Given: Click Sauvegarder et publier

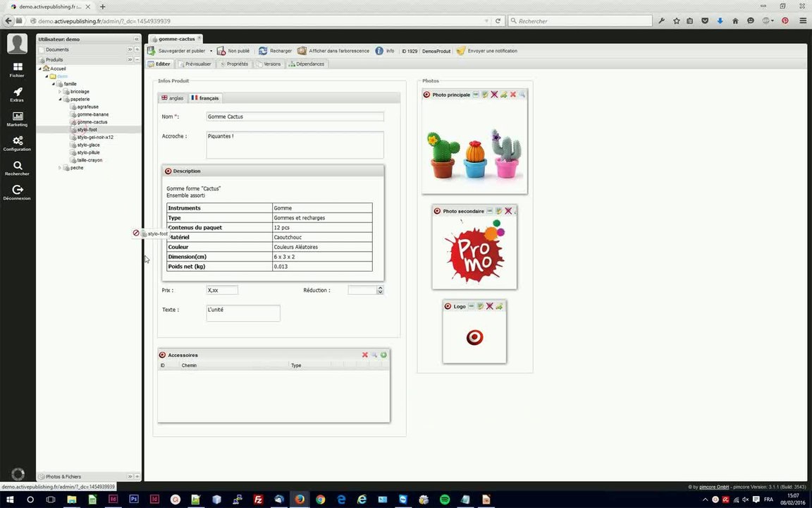Looking at the screenshot, I should [177, 51].
